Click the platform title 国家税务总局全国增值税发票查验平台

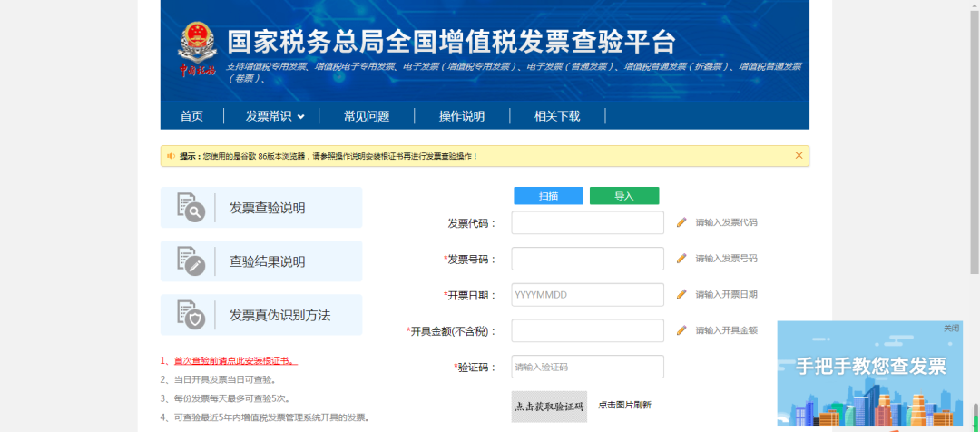451,42
